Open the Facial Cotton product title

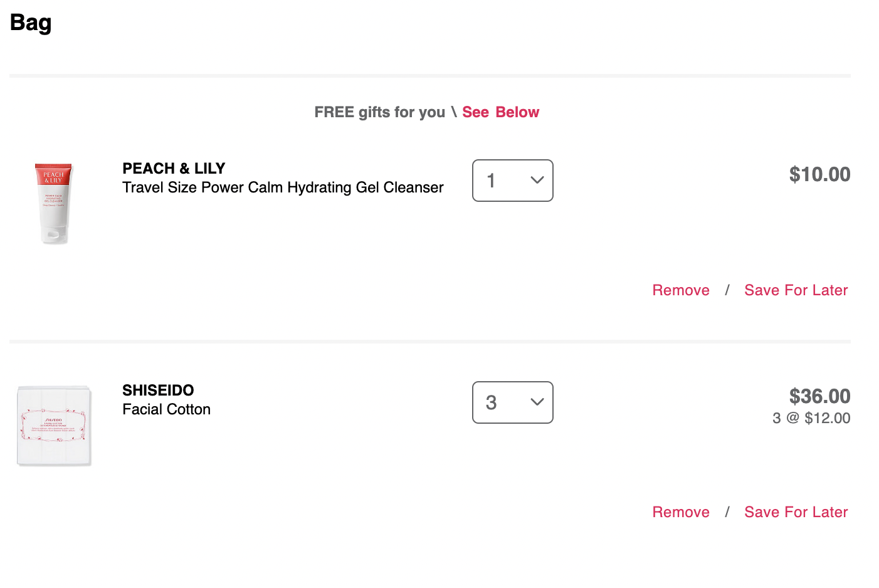(x=166, y=409)
